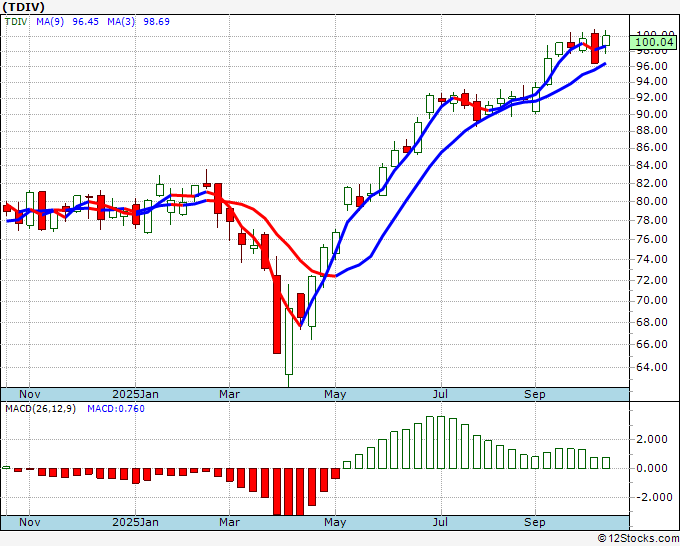Screen dimensions: 680x546
Task: Click the 86.00 price axis label
Action: [652, 147]
